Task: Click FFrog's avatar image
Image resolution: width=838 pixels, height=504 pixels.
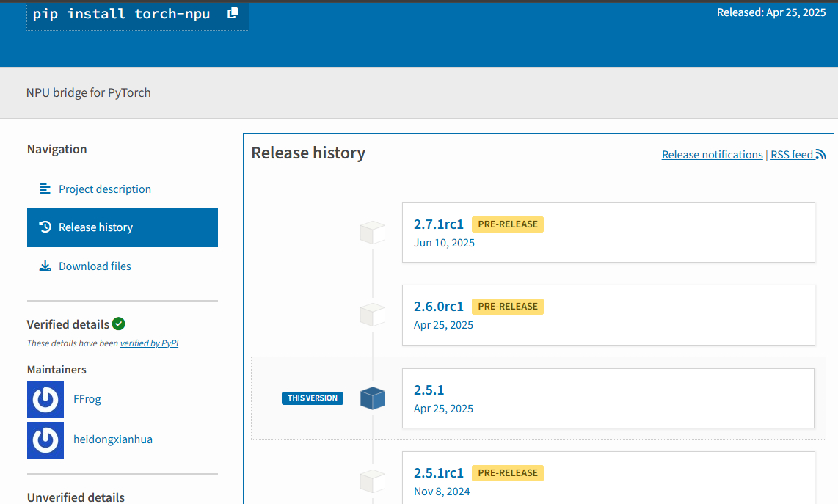Action: coord(45,399)
